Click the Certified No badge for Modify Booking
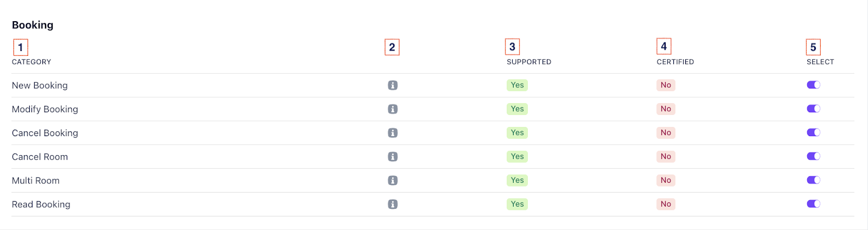 [666, 109]
